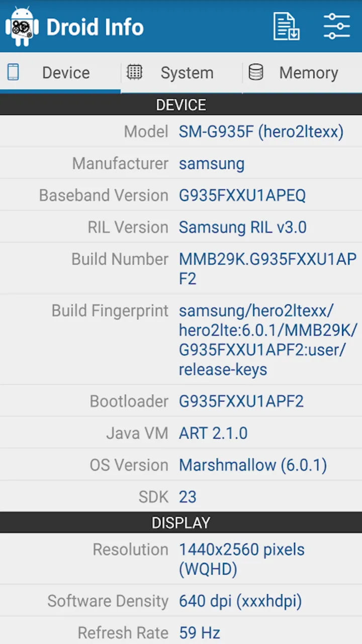
Task: Tap the RIL Version row
Action: 181,227
